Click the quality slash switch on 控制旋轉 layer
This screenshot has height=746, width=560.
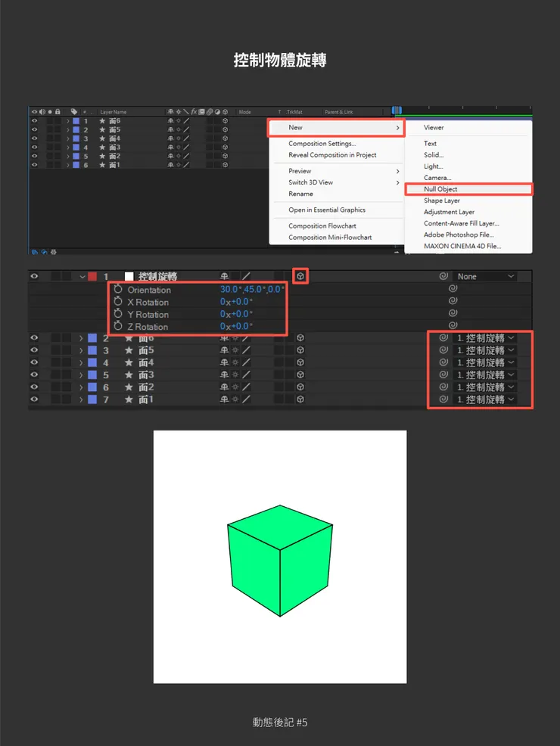click(246, 276)
